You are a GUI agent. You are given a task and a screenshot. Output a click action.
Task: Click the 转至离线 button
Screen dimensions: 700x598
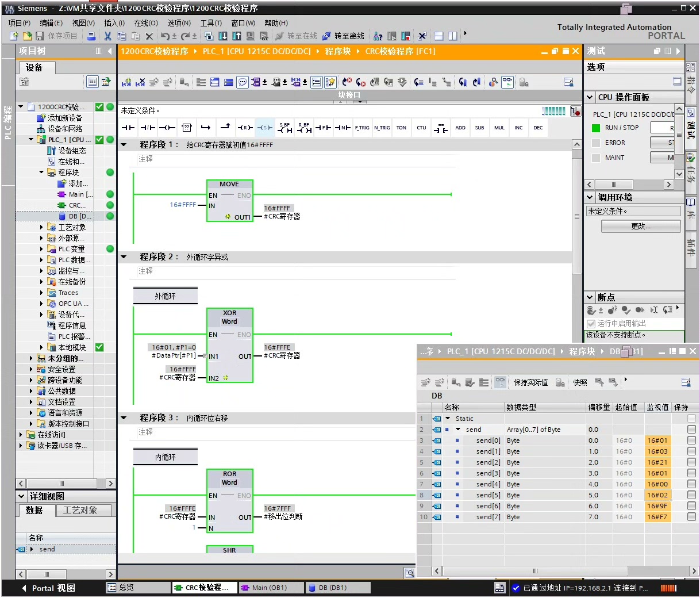click(343, 36)
